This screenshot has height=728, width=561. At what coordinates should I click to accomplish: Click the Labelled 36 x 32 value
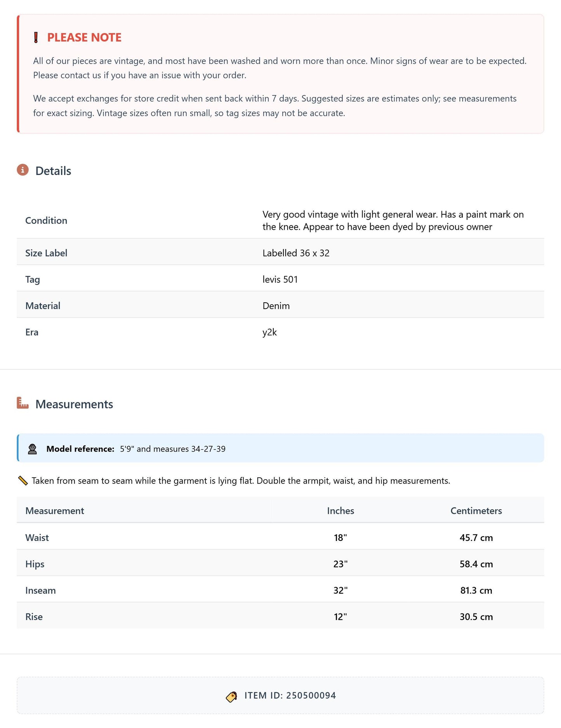click(x=296, y=253)
